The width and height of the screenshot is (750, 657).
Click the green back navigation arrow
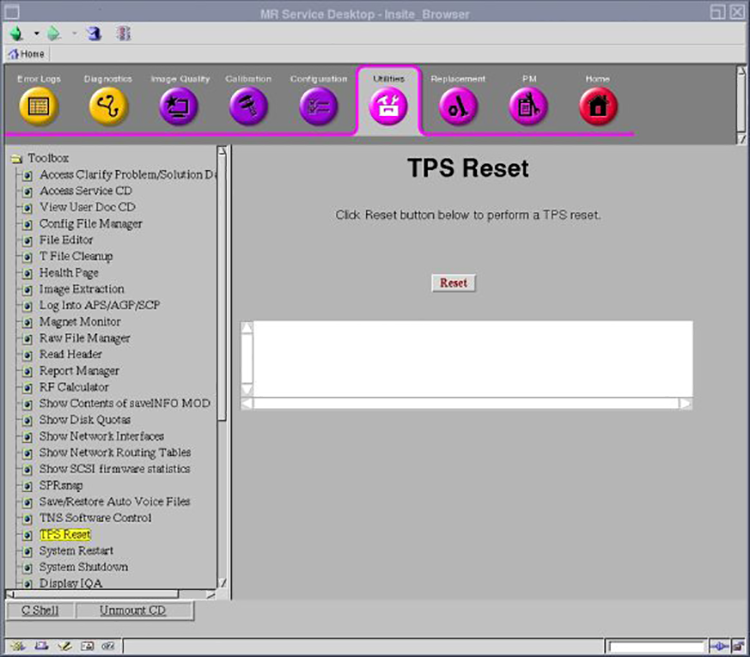pyautogui.click(x=17, y=33)
